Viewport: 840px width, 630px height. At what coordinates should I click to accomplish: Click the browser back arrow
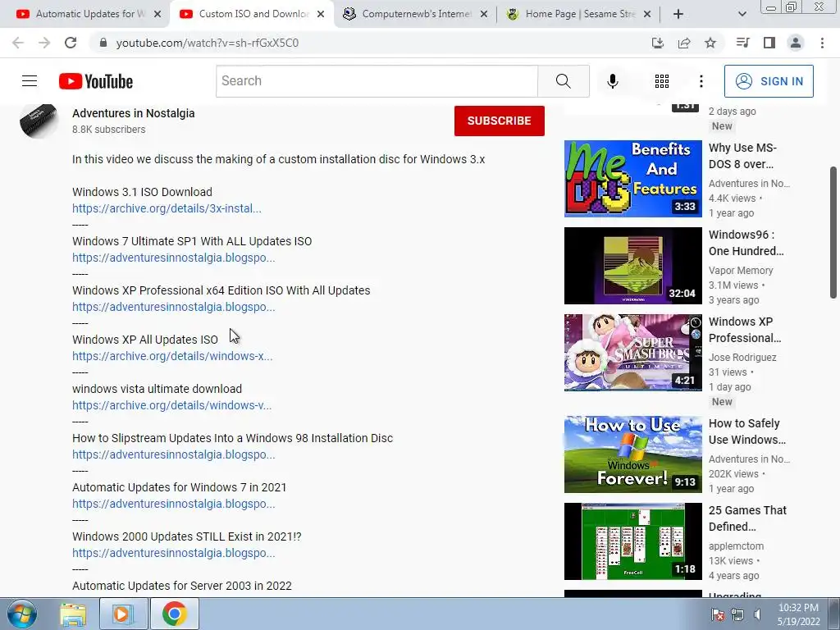click(x=18, y=43)
